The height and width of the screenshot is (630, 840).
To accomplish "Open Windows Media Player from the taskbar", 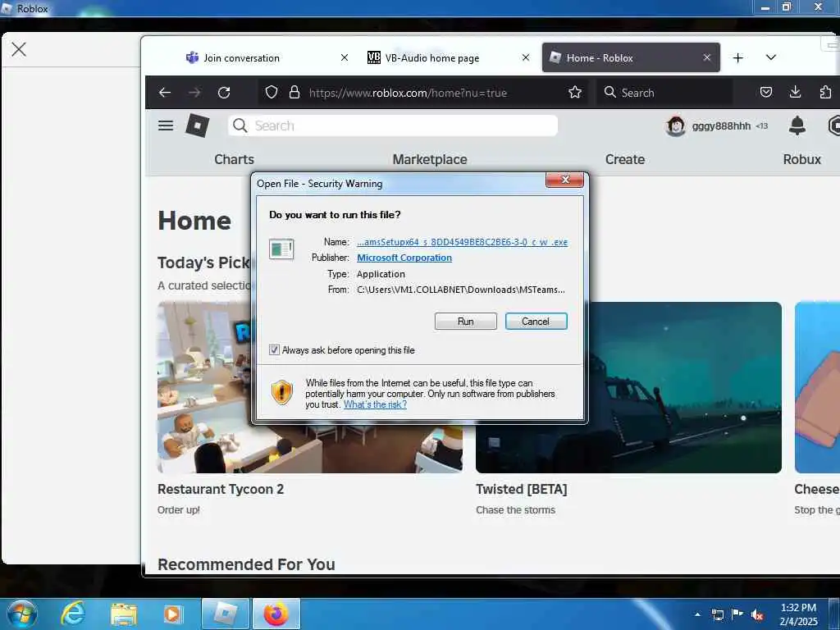I will point(172,614).
